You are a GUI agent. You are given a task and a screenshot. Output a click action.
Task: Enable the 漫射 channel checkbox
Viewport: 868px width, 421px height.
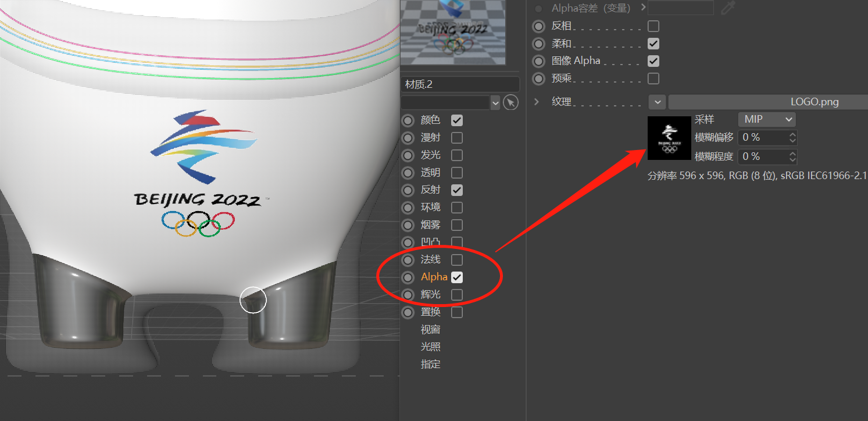point(457,138)
